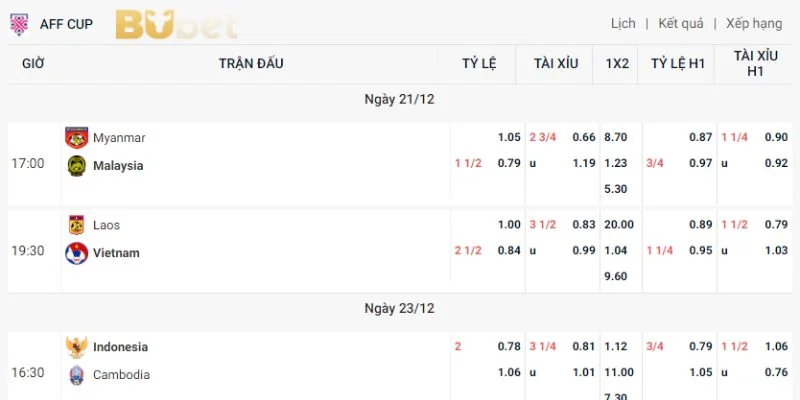This screenshot has width=800, height=400.
Task: Pick Laos first-half handicap odds 0.89
Action: 701,225
